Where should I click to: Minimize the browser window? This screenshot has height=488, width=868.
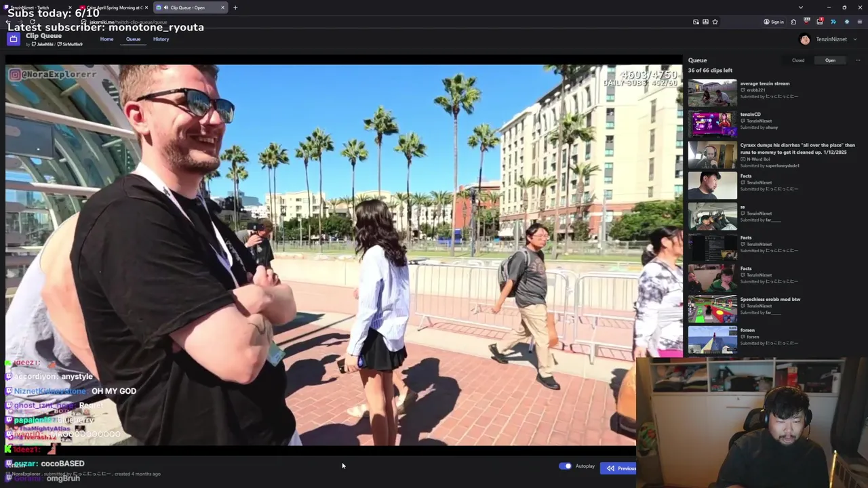coord(829,7)
